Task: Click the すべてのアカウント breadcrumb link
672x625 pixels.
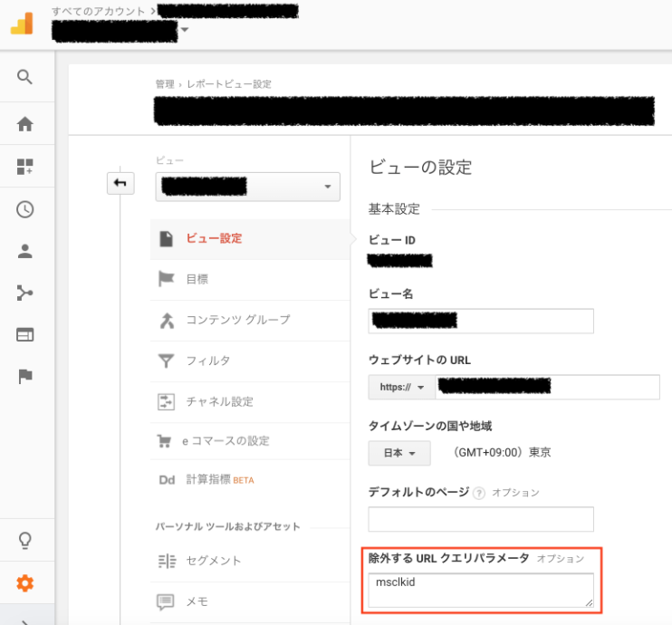Action: coord(98,12)
